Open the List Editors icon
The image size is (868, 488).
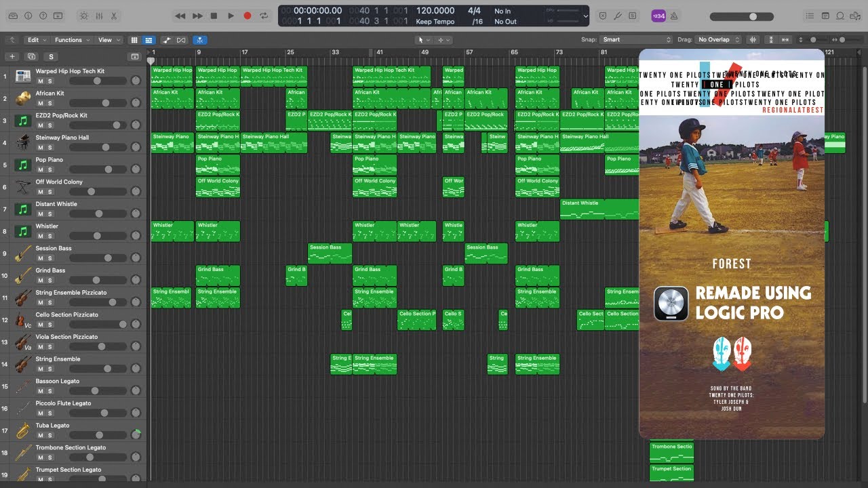(x=810, y=16)
